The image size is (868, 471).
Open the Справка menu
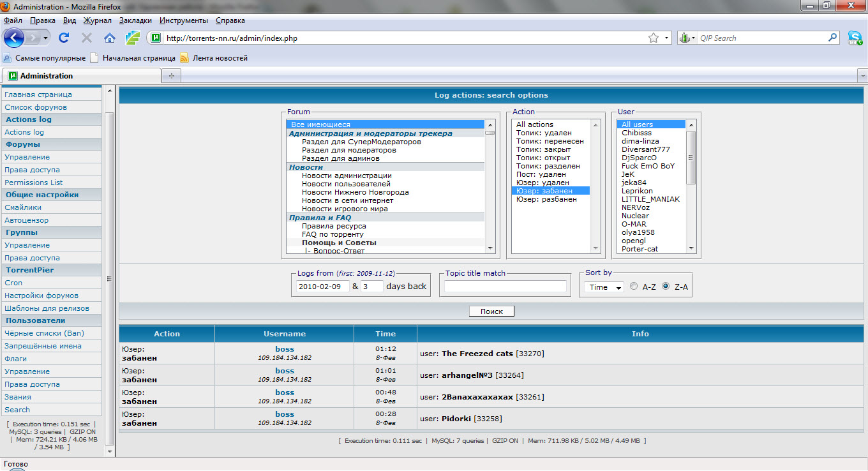(x=230, y=20)
